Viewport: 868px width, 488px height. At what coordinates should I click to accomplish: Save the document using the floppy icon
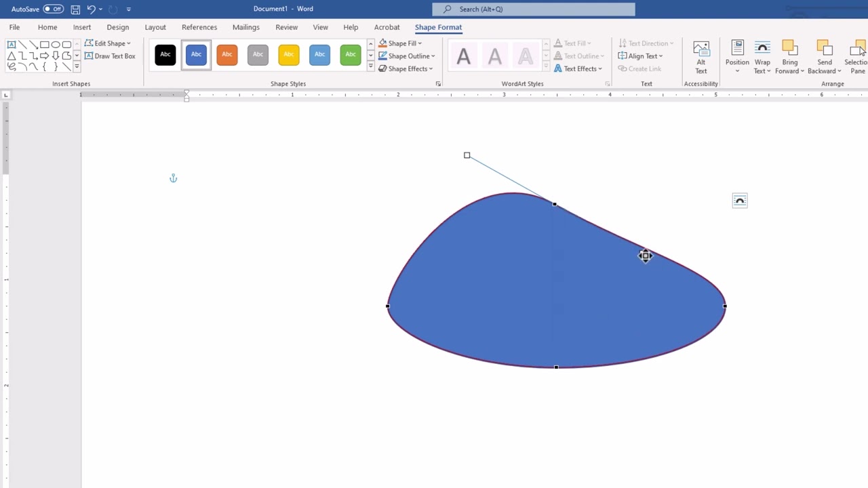[x=75, y=9]
